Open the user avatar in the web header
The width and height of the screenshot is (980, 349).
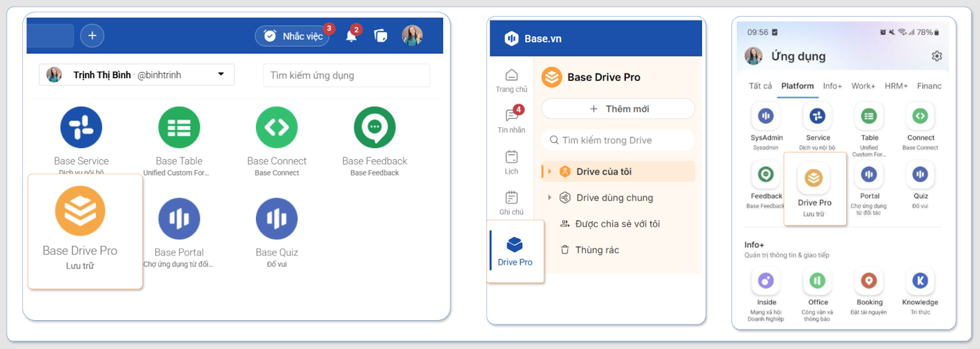click(412, 36)
